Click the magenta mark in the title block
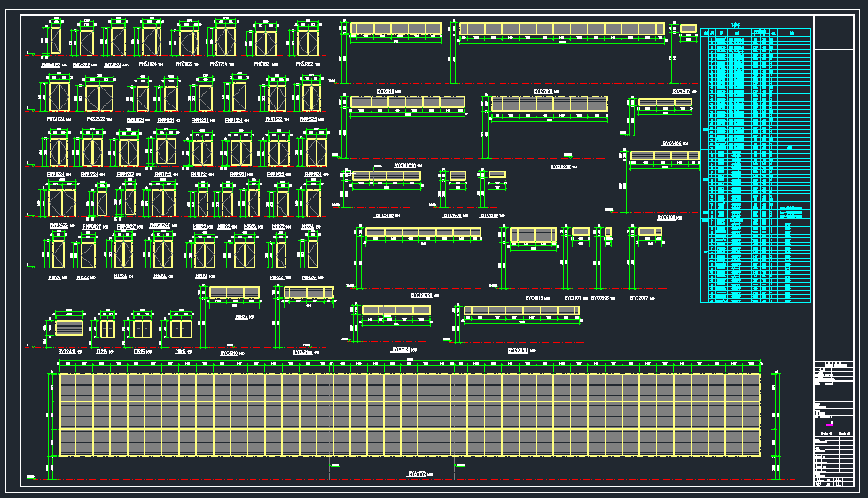 point(830,423)
